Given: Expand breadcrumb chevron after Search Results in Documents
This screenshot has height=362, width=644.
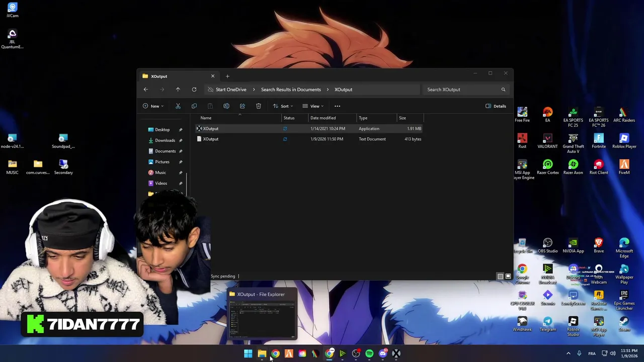Looking at the screenshot, I should coord(328,89).
